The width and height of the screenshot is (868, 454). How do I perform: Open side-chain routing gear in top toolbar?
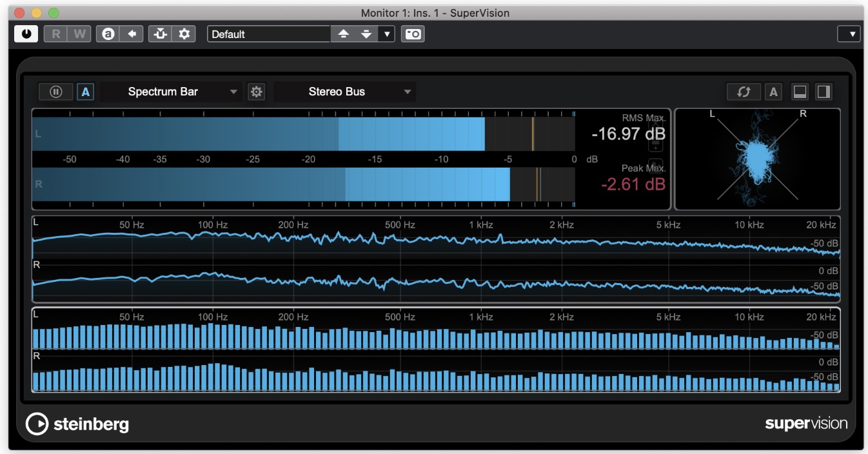tap(184, 34)
